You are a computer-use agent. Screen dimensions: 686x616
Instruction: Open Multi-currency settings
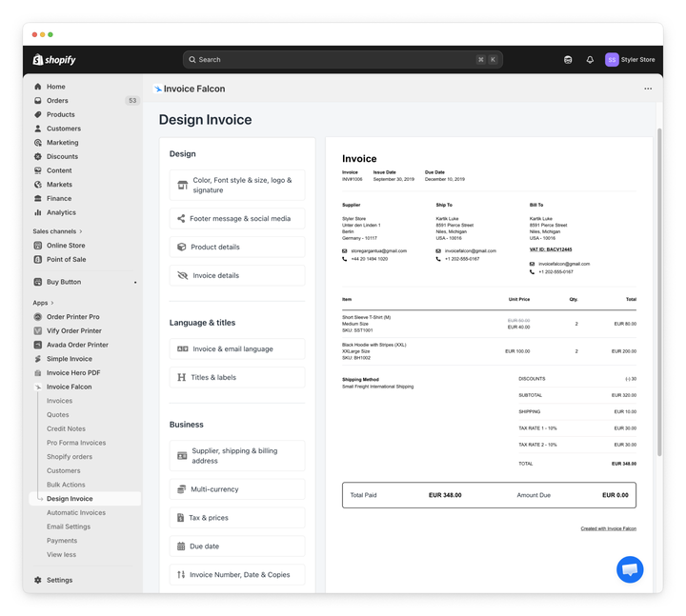237,489
